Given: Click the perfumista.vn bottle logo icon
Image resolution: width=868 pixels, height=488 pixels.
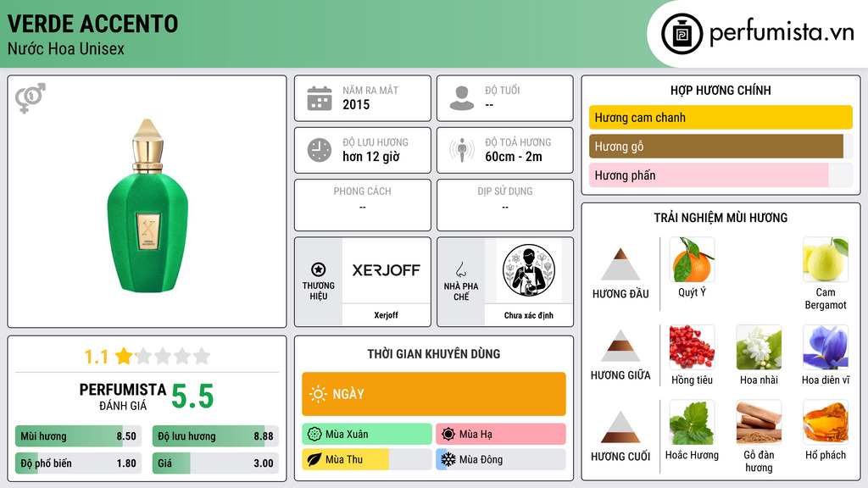Looking at the screenshot, I should point(682,34).
